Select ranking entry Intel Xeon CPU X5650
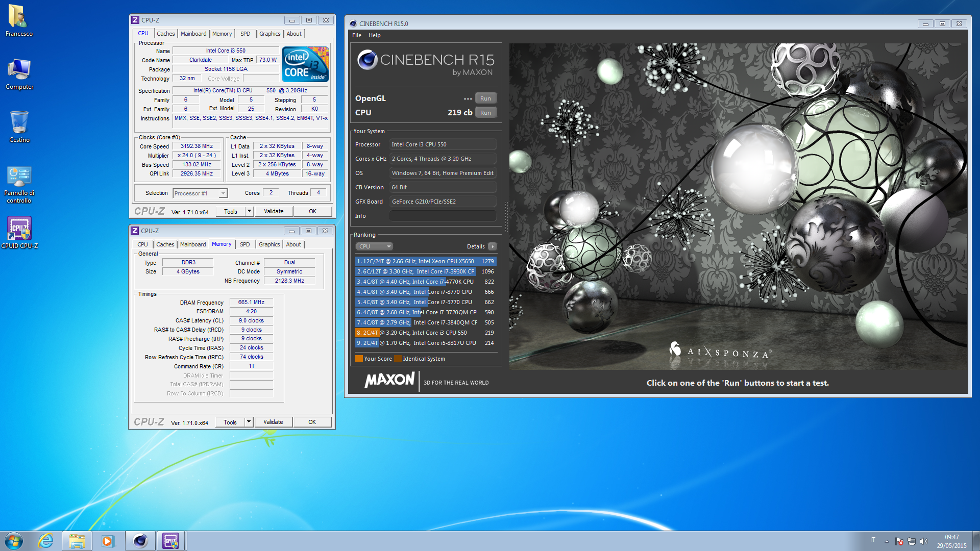The height and width of the screenshot is (551, 980). tap(425, 261)
